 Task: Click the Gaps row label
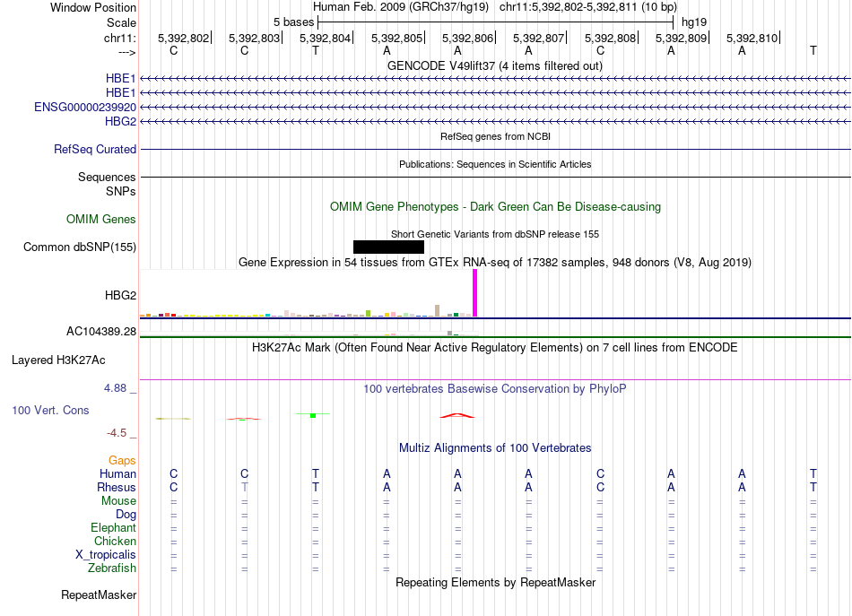tap(122, 460)
